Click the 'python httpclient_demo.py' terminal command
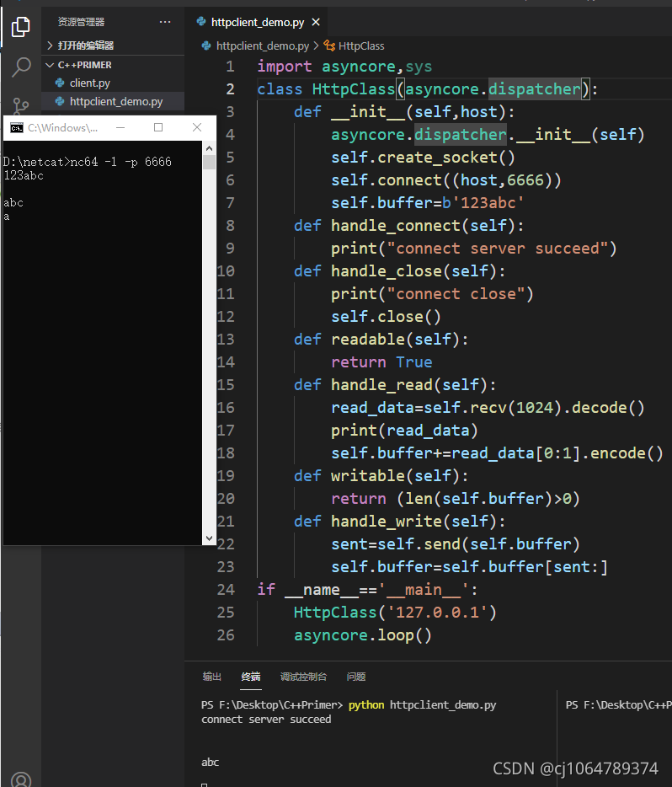The width and height of the screenshot is (672, 787). click(x=422, y=704)
